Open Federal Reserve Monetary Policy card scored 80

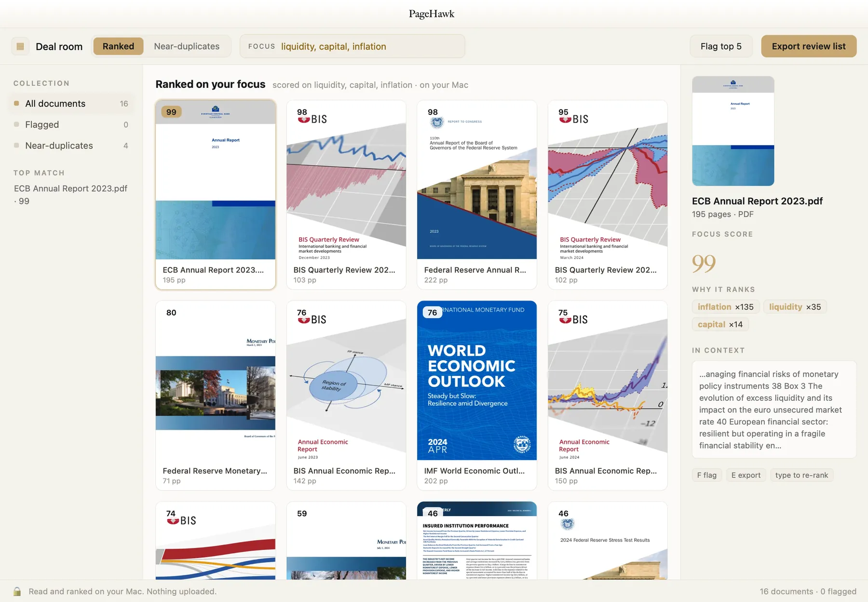(x=216, y=396)
